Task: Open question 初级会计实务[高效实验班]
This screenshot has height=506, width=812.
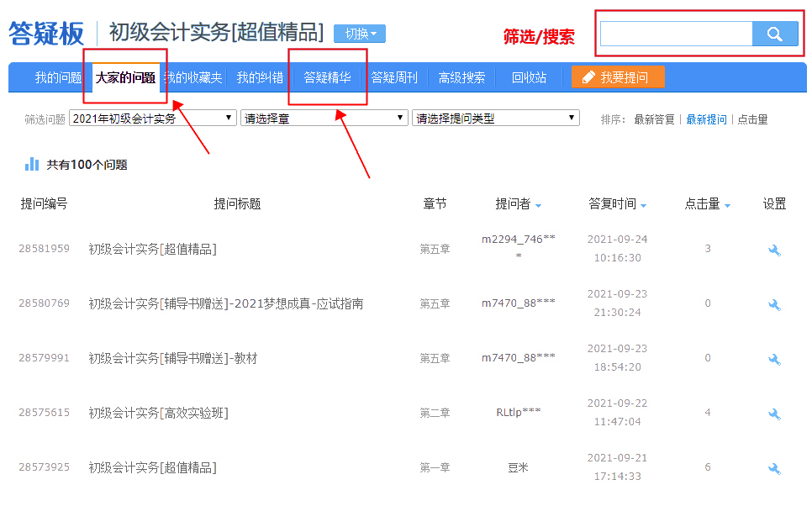Action: click(158, 413)
